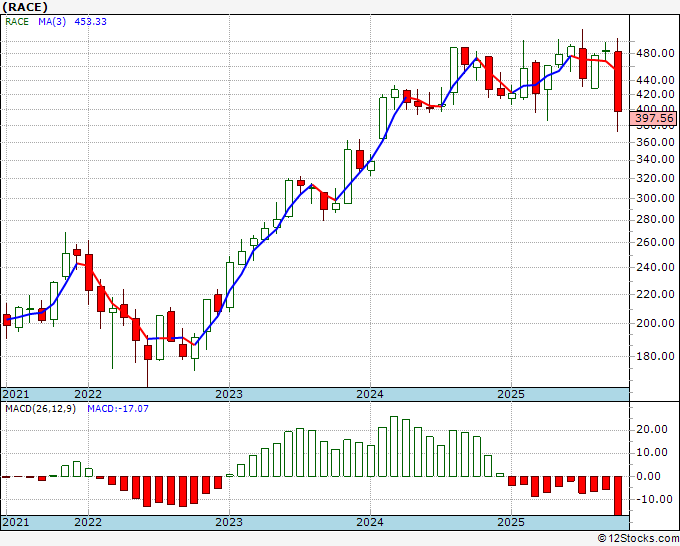Click the 397.56 current price tag
This screenshot has height=546, width=680.
point(654,118)
